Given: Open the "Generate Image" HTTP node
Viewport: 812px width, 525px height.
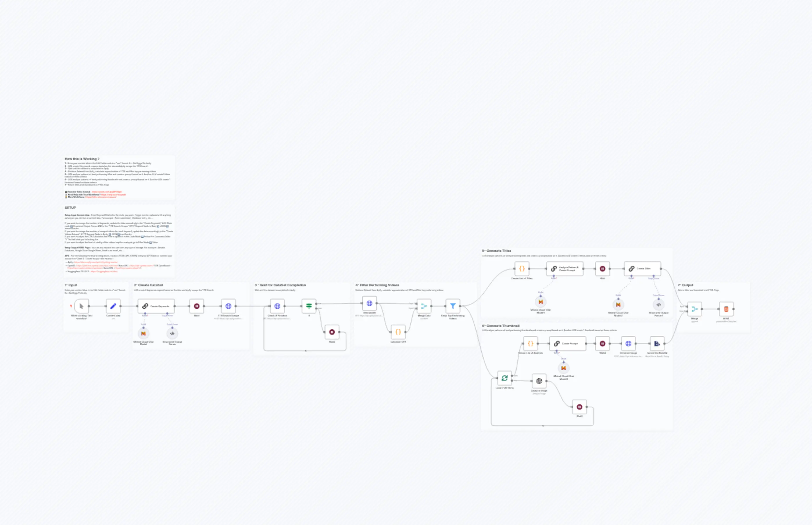Looking at the screenshot, I should [x=628, y=343].
